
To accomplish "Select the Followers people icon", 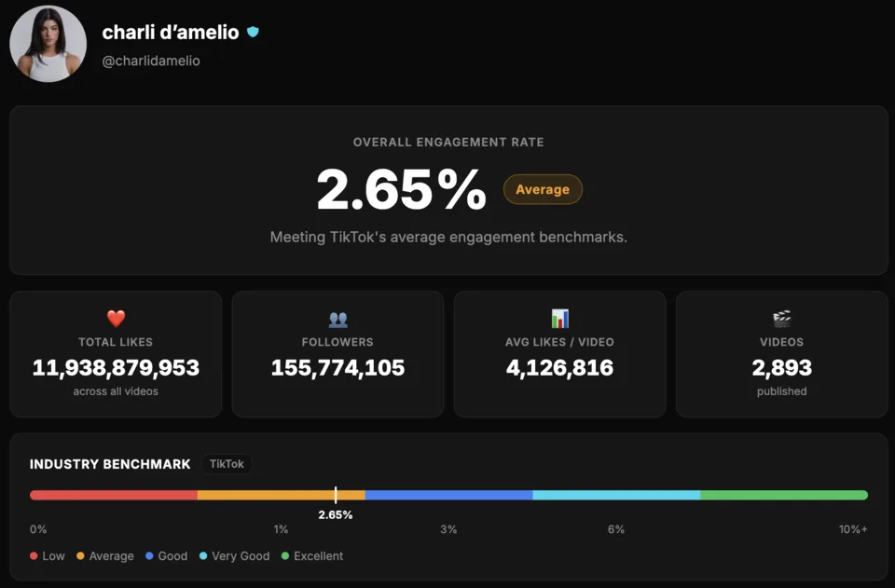I will (x=337, y=317).
